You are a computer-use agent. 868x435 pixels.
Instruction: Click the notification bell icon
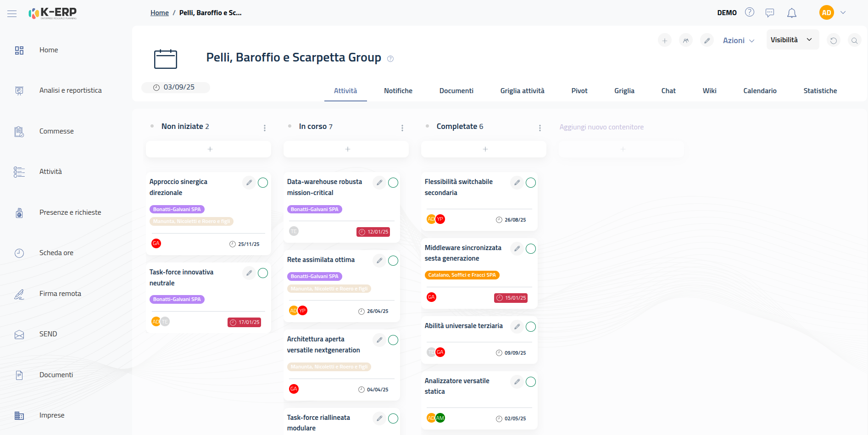click(x=791, y=13)
